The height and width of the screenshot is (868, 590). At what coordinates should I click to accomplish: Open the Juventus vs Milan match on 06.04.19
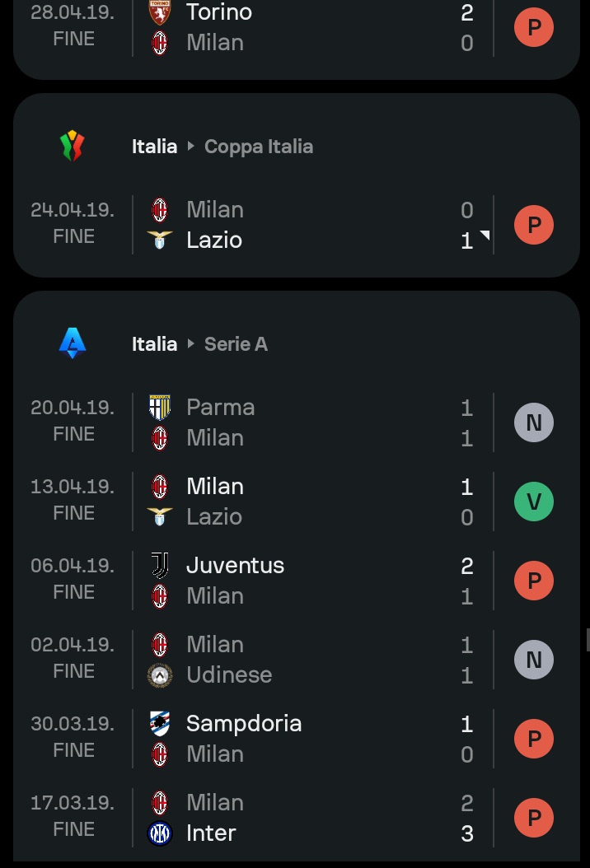pyautogui.click(x=297, y=581)
